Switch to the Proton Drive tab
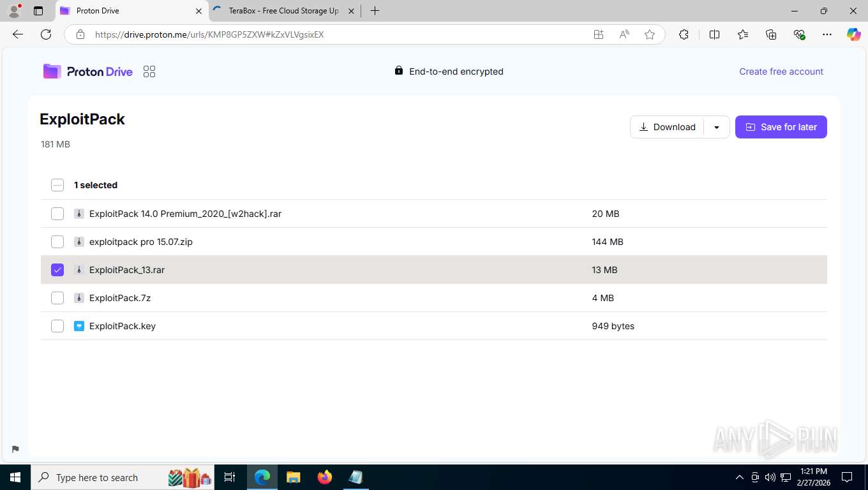This screenshot has width=868, height=490. (131, 11)
